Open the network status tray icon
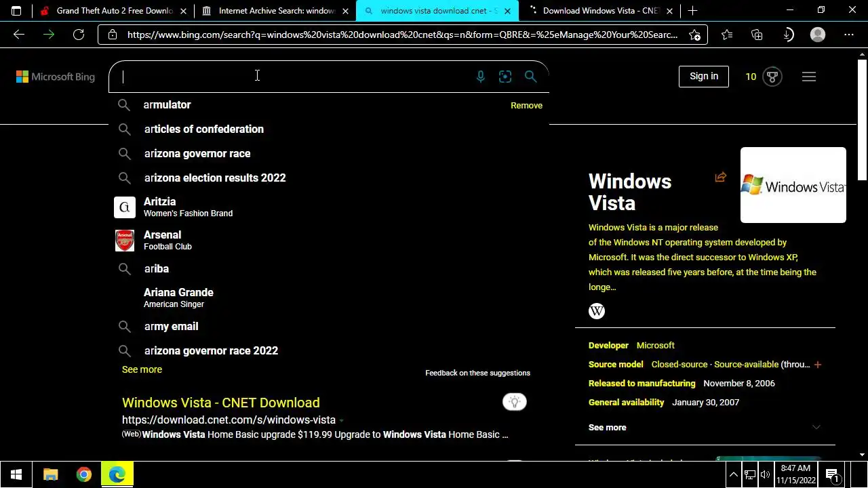 point(749,474)
